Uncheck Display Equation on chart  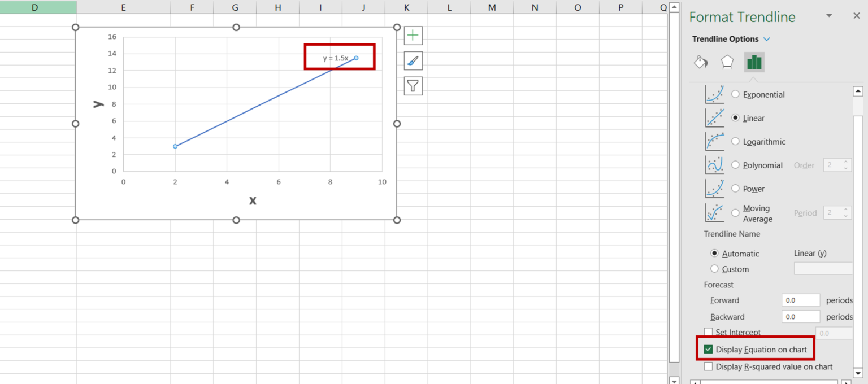(x=708, y=349)
